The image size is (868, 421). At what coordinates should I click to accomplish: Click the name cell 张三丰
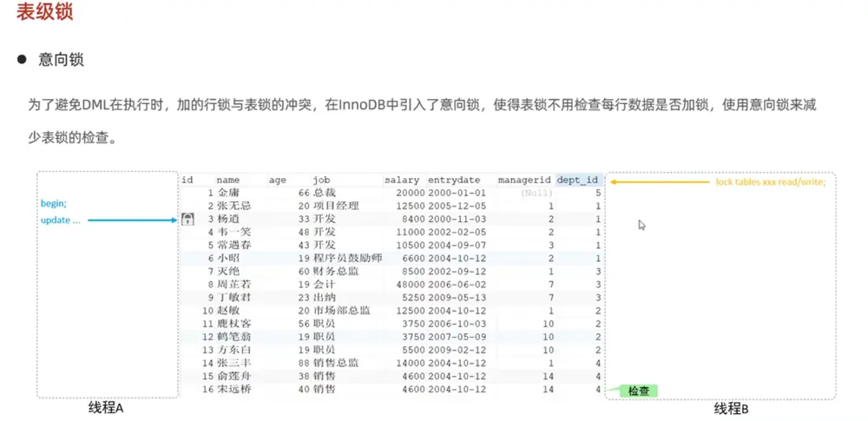click(x=233, y=363)
